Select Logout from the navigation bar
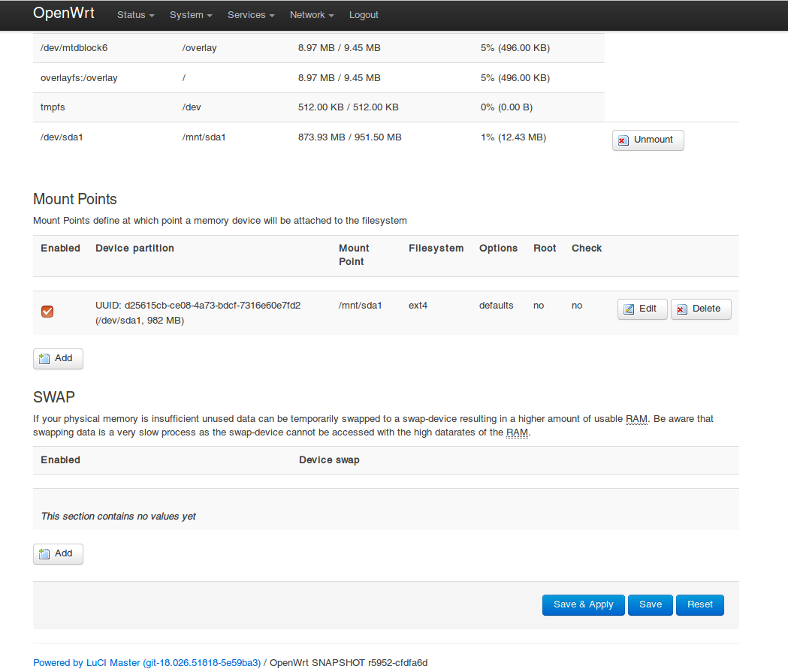The height and width of the screenshot is (672, 788). click(364, 15)
